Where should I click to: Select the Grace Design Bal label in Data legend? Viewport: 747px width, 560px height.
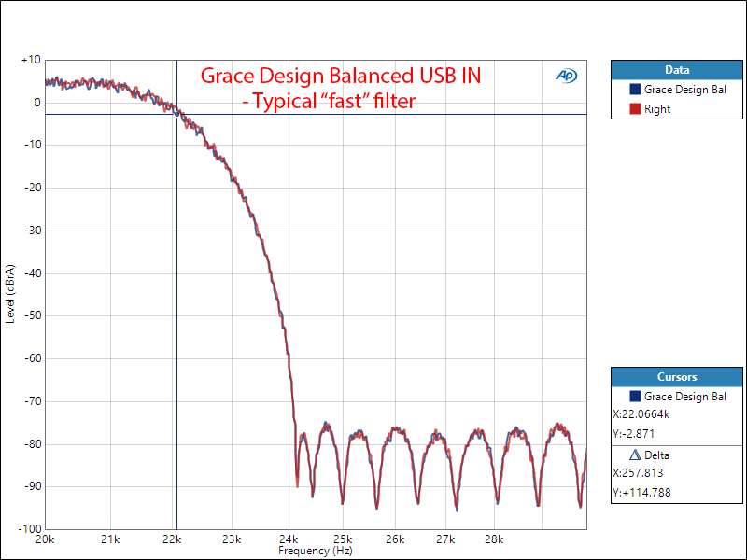pyautogui.click(x=685, y=90)
